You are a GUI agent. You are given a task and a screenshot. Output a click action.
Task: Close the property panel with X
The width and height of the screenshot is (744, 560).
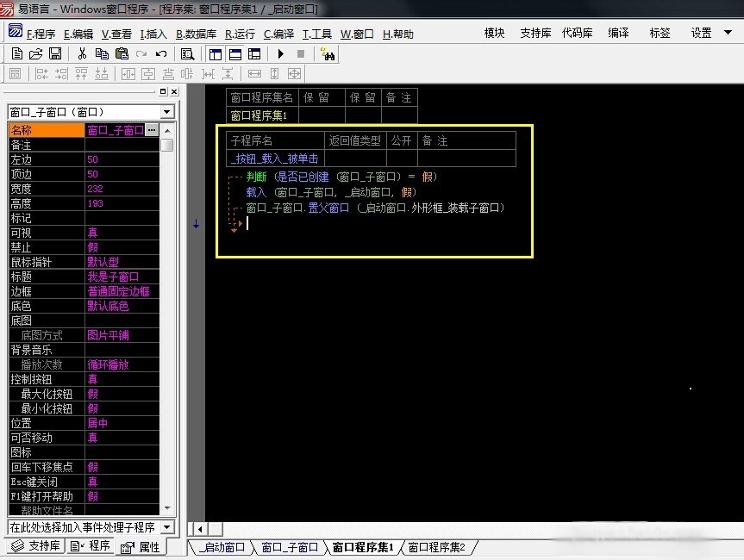coord(174,91)
